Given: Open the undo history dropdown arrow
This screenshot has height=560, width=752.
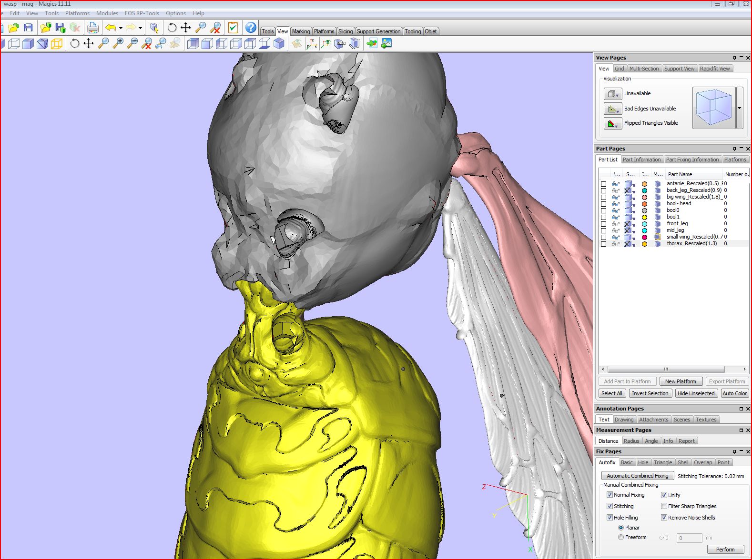Looking at the screenshot, I should [121, 28].
